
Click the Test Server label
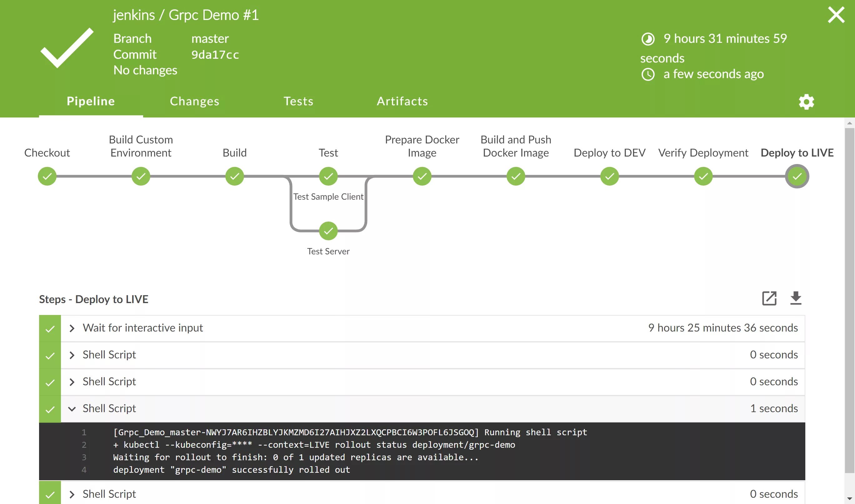[x=328, y=251]
